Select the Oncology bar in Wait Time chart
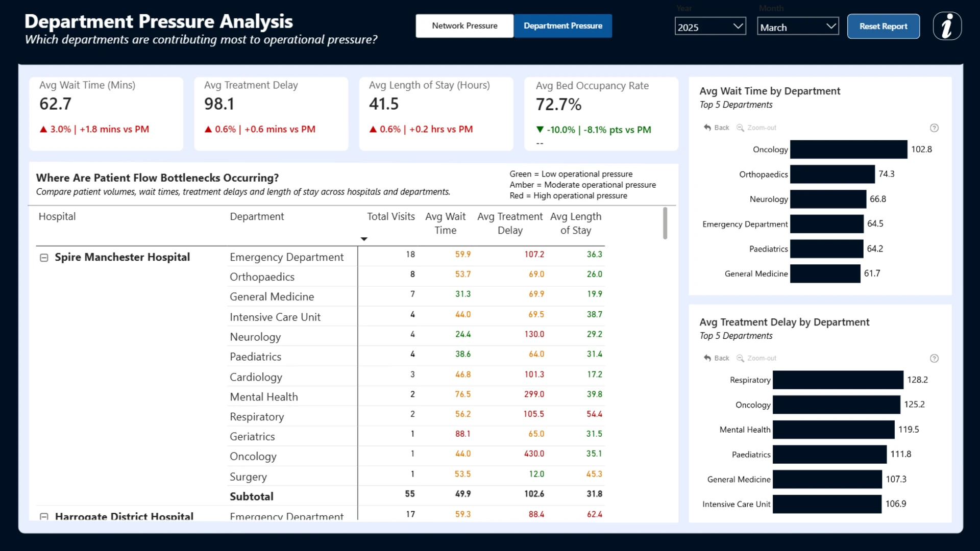This screenshot has width=980, height=551. (849, 149)
